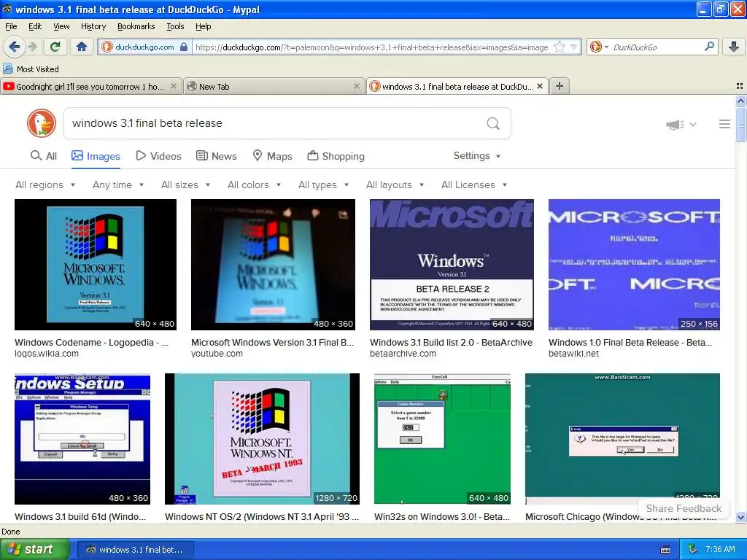Close the windows 3.1 final beta release tab
This screenshot has width=747, height=560.
[540, 86]
